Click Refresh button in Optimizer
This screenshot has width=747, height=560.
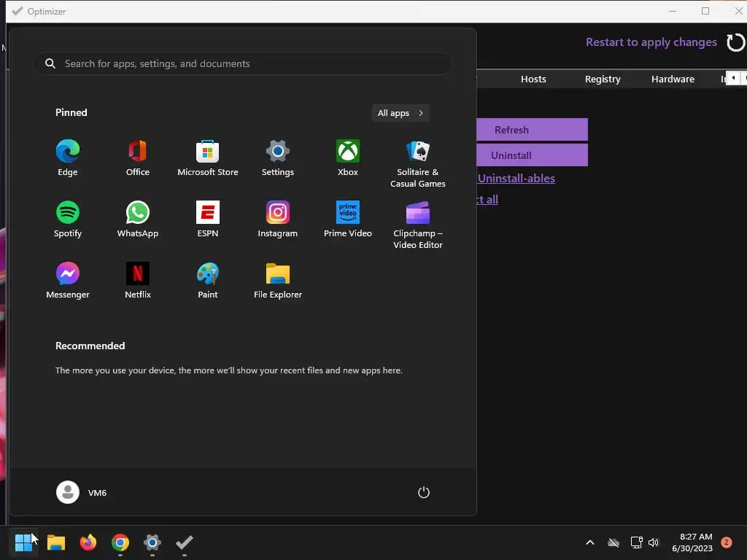532,130
